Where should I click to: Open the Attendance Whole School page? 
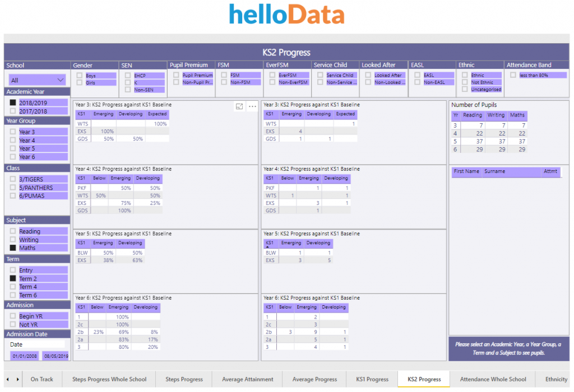[x=493, y=379]
